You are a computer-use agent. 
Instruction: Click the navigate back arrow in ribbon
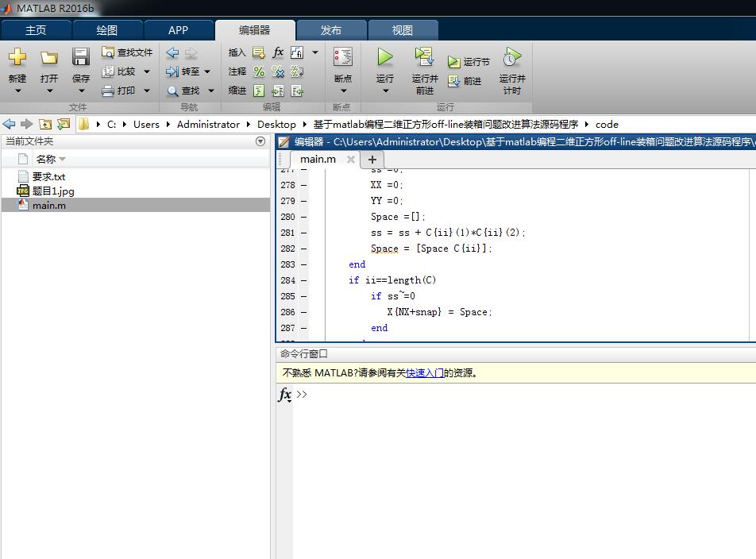(172, 52)
